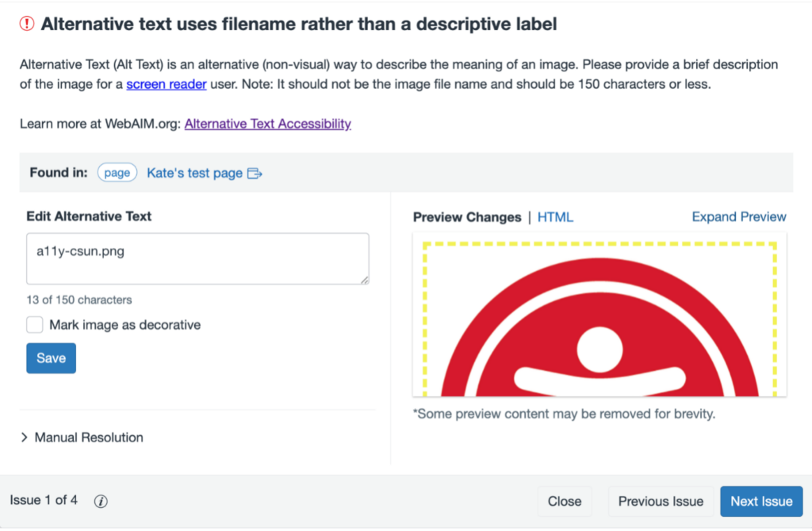Click the red error alert icon beside the heading
Viewport: 812px width, 531px height.
click(x=27, y=24)
